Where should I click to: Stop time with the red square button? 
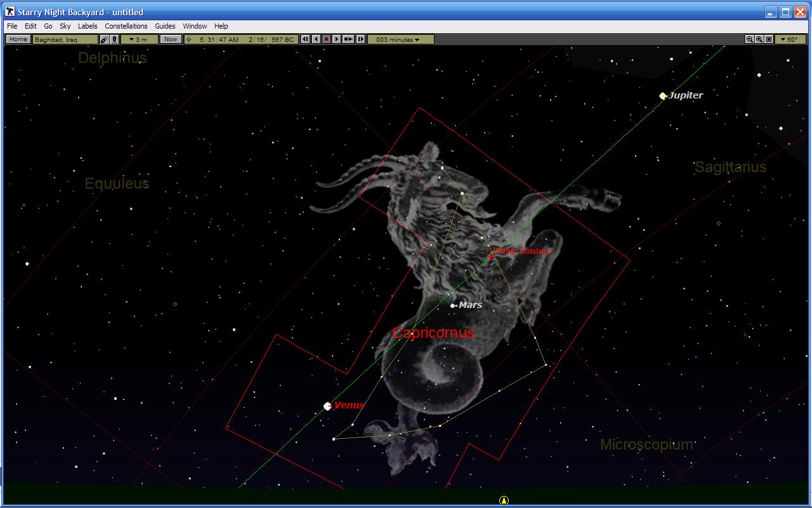tap(326, 39)
